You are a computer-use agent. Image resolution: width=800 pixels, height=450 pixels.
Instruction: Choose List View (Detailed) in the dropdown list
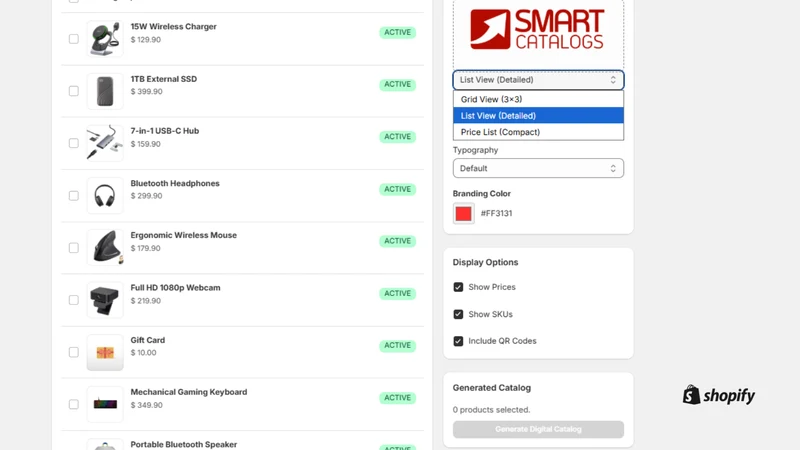tap(538, 116)
